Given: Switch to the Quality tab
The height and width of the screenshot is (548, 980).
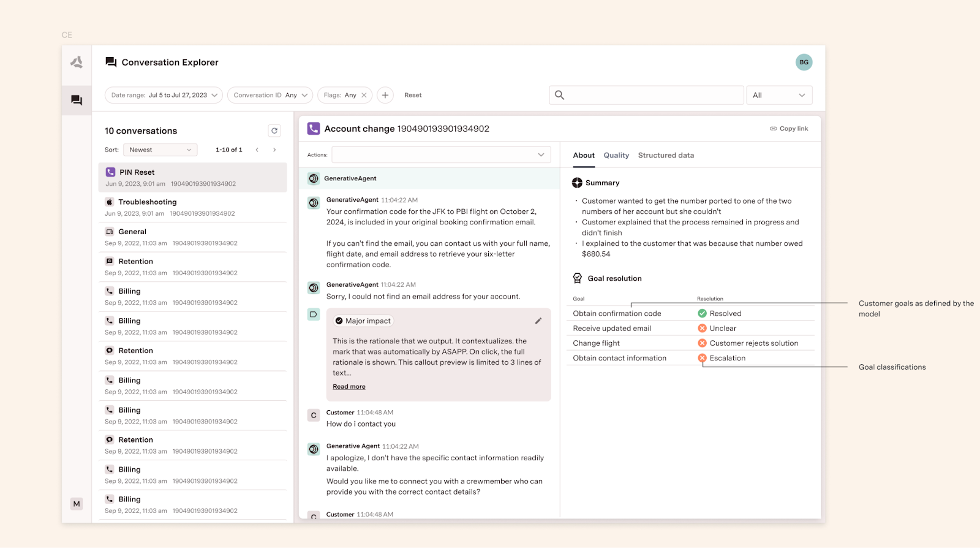Looking at the screenshot, I should click(x=616, y=155).
